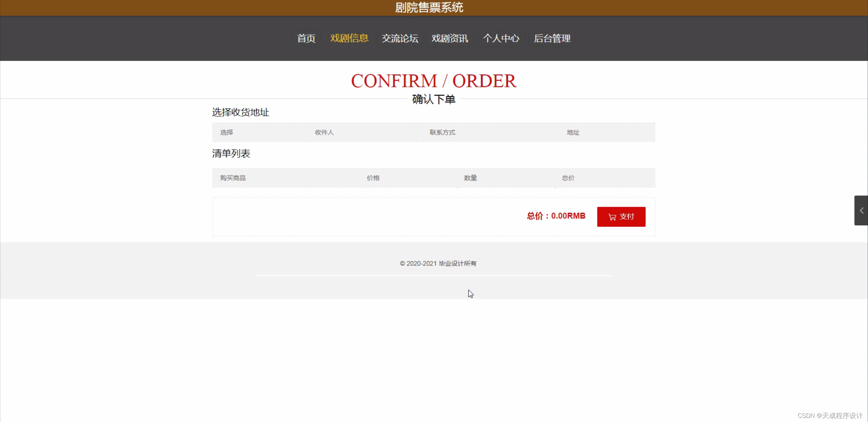
Task: Click the 购买商品 column header
Action: pyautogui.click(x=233, y=178)
